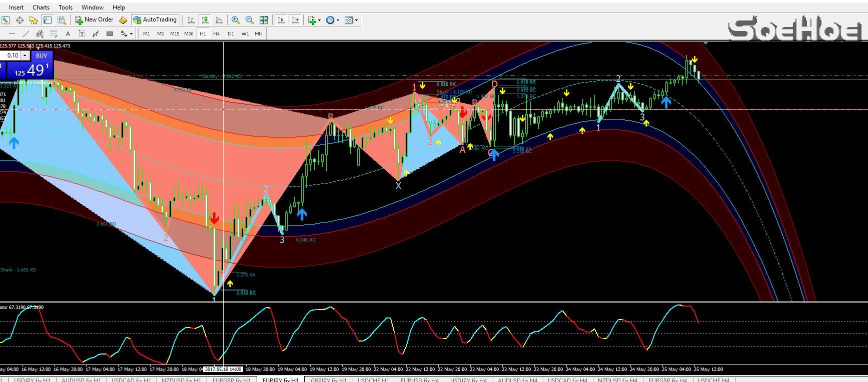Select the Fibonacci retracement drawing tool
Viewport: 868px width, 382px height.
54,34
